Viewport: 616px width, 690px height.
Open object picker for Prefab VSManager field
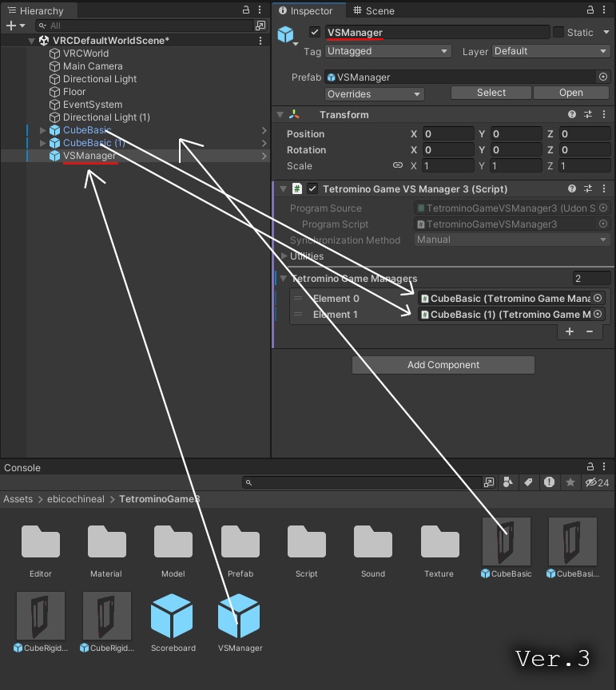click(x=602, y=77)
